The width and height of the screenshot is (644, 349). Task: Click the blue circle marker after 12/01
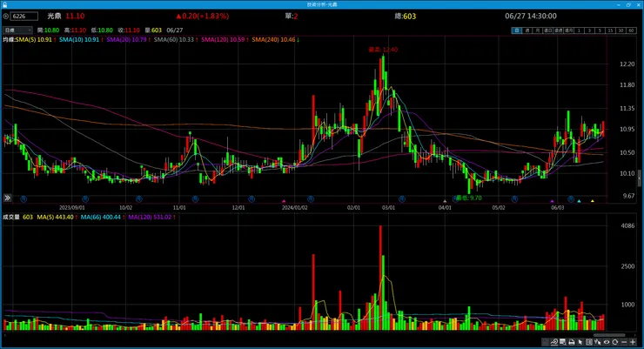252,199
